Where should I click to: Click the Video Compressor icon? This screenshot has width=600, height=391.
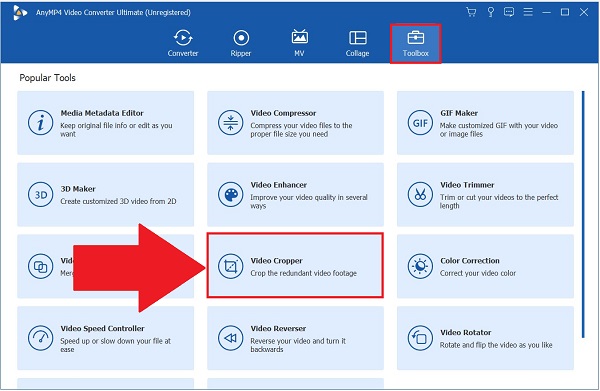[x=230, y=123]
